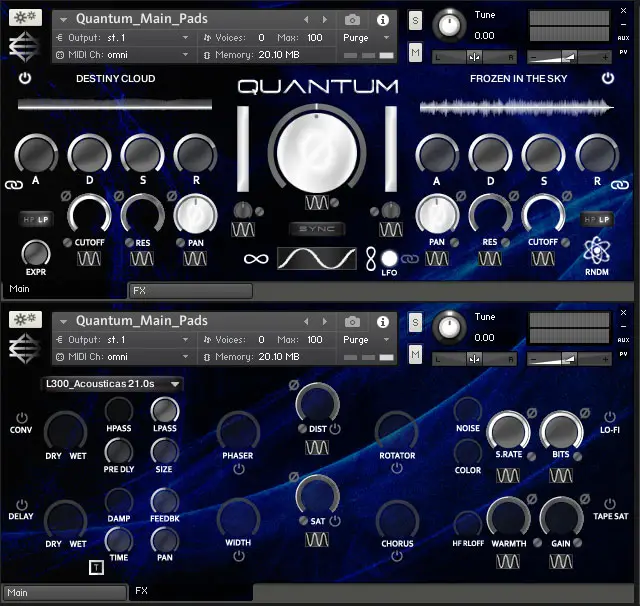Toggle left HP LP filter switch
This screenshot has height=606, width=640.
coord(36,220)
